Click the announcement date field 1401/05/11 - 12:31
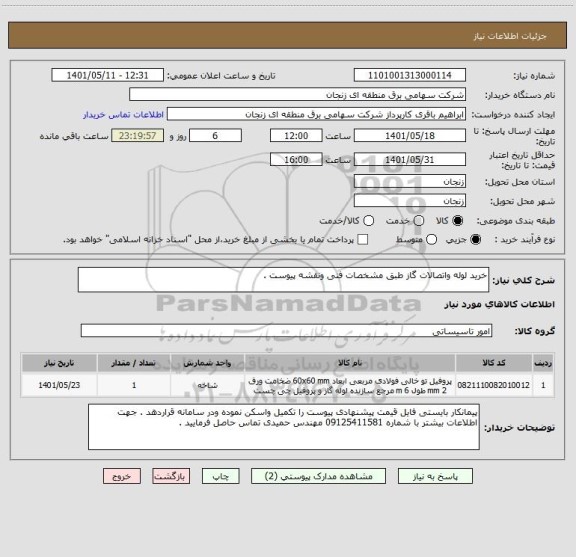Screen dimensions: 576x557 coord(108,75)
